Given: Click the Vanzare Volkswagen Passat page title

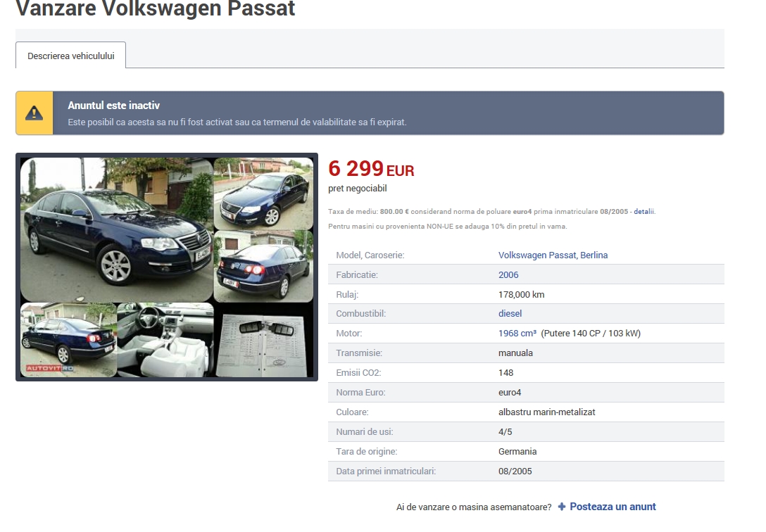Looking at the screenshot, I should [155, 9].
